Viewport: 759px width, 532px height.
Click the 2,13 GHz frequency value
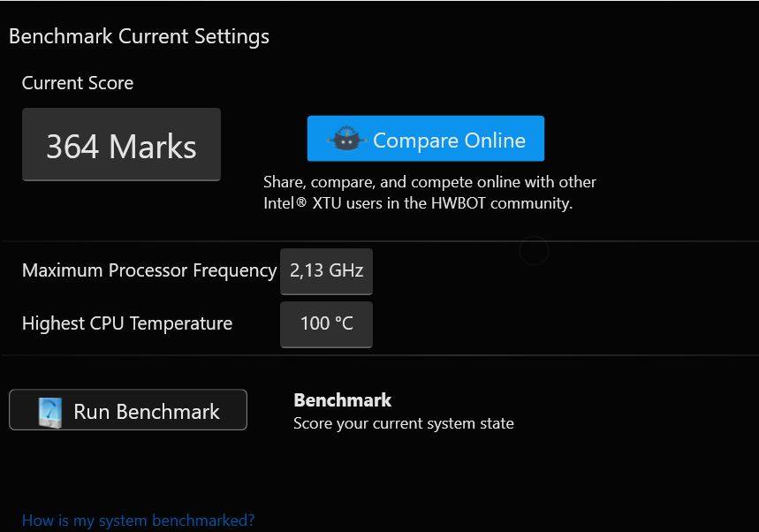click(326, 271)
